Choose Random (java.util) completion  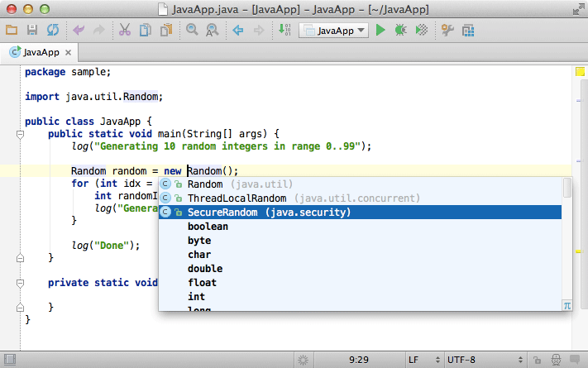360,184
